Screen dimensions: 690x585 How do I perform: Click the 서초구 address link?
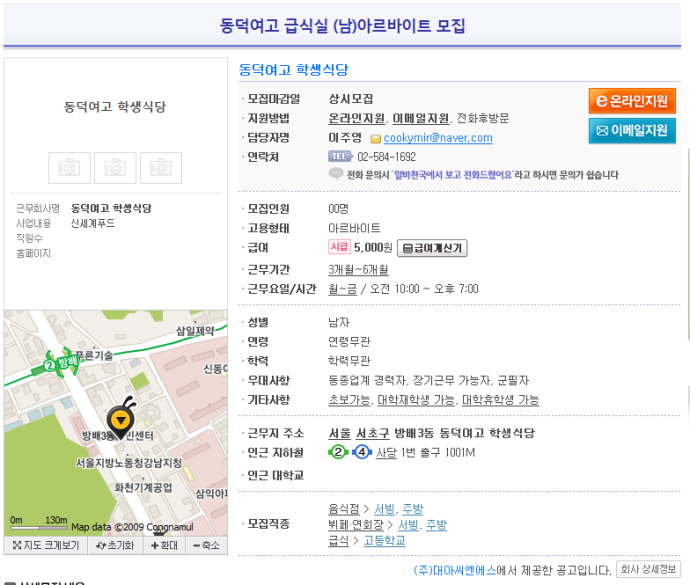(372, 433)
